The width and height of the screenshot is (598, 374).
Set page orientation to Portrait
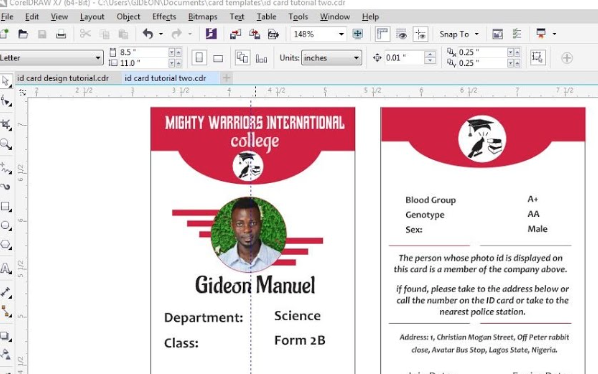[199, 58]
